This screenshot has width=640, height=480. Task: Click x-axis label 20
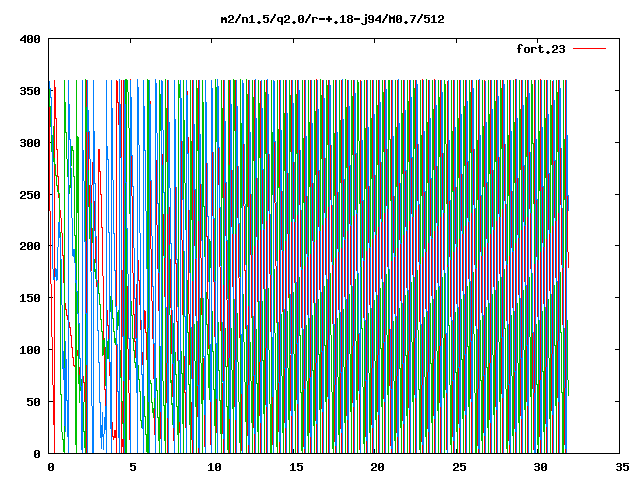(x=377, y=467)
